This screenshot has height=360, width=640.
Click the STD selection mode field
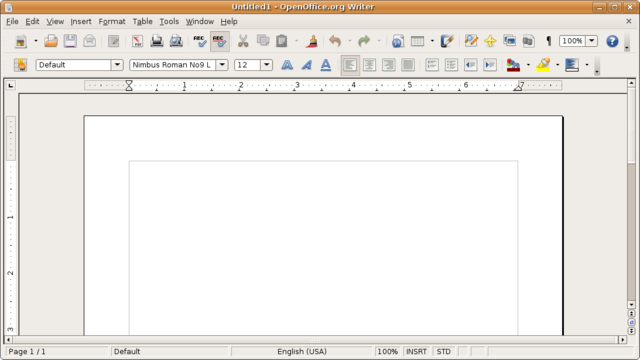tap(444, 351)
